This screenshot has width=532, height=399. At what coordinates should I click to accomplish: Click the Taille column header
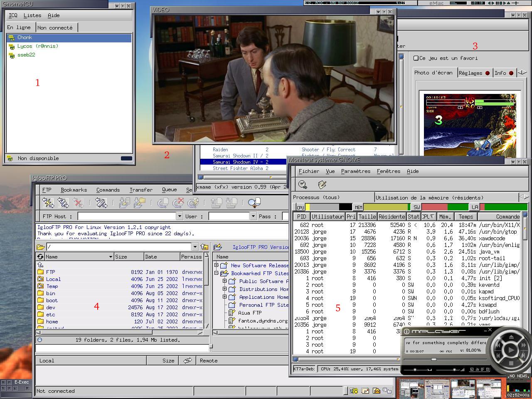point(367,217)
